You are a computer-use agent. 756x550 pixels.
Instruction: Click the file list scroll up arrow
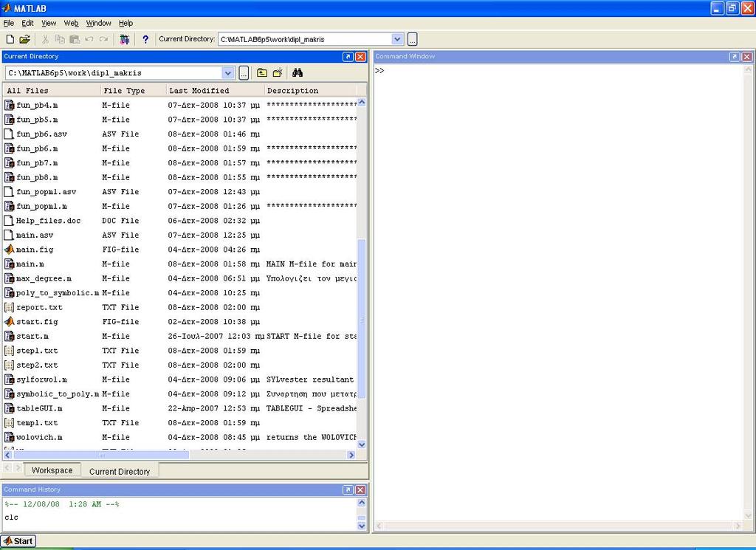pos(362,102)
